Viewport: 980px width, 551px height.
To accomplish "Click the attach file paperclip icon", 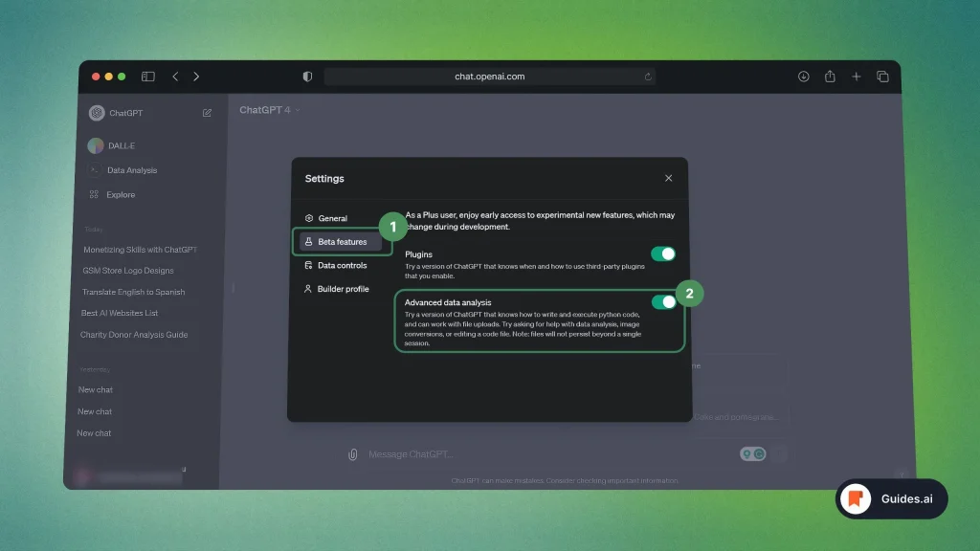I will coord(352,454).
